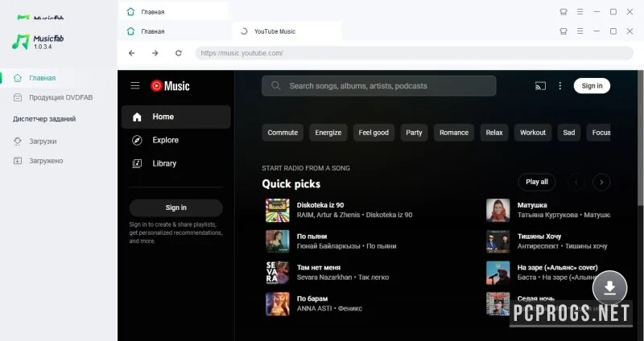
Task: Go back with the browser back arrow
Action: coord(132,53)
